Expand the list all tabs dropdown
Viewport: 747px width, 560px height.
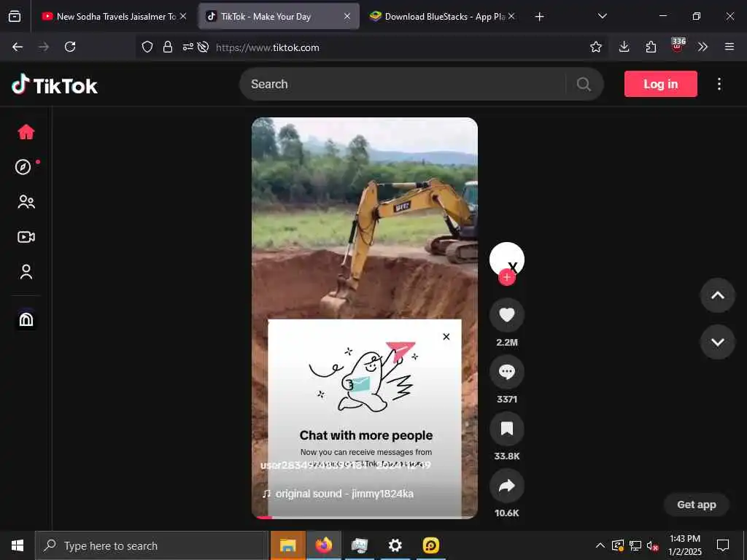tap(602, 16)
